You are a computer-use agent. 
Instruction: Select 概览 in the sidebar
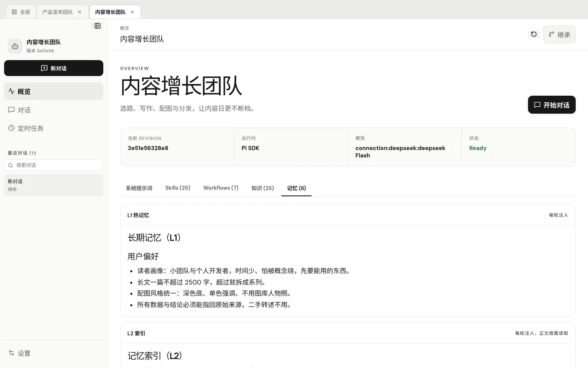pos(53,91)
